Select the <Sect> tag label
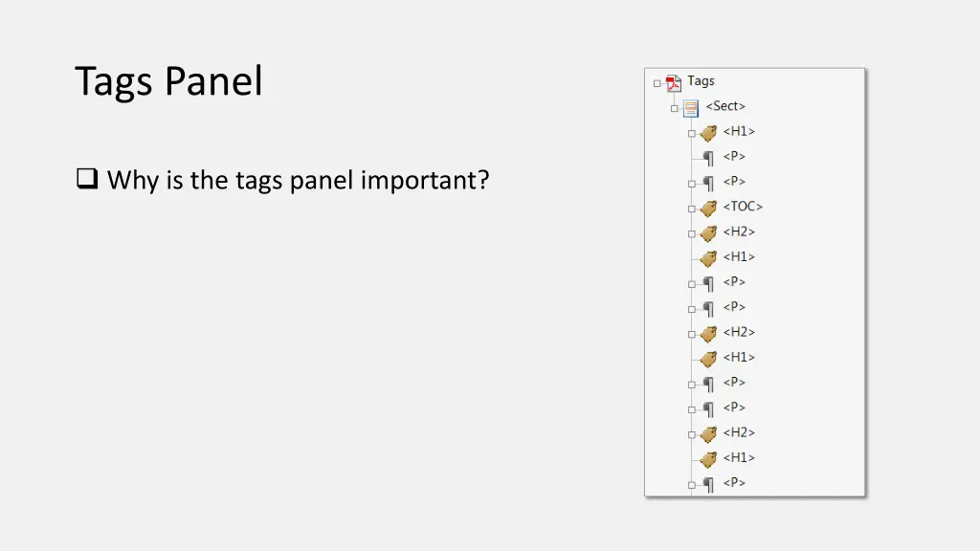This screenshot has width=980, height=551. pyautogui.click(x=725, y=106)
